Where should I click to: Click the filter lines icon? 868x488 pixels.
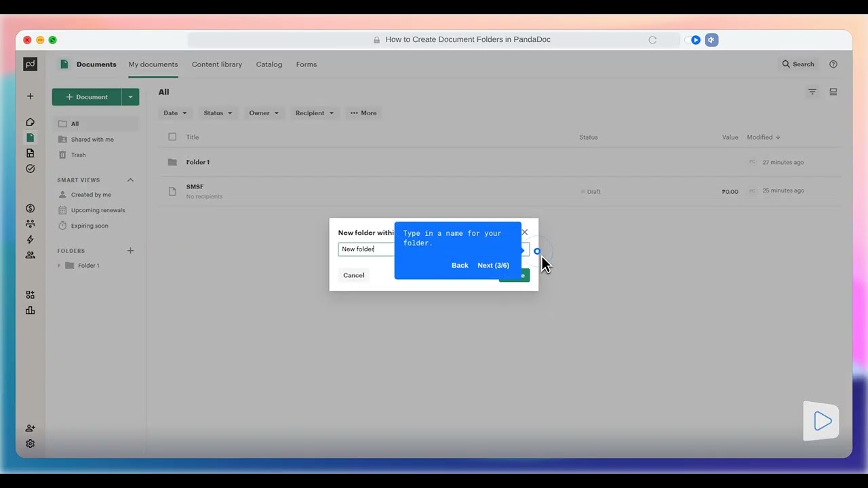[x=812, y=92]
